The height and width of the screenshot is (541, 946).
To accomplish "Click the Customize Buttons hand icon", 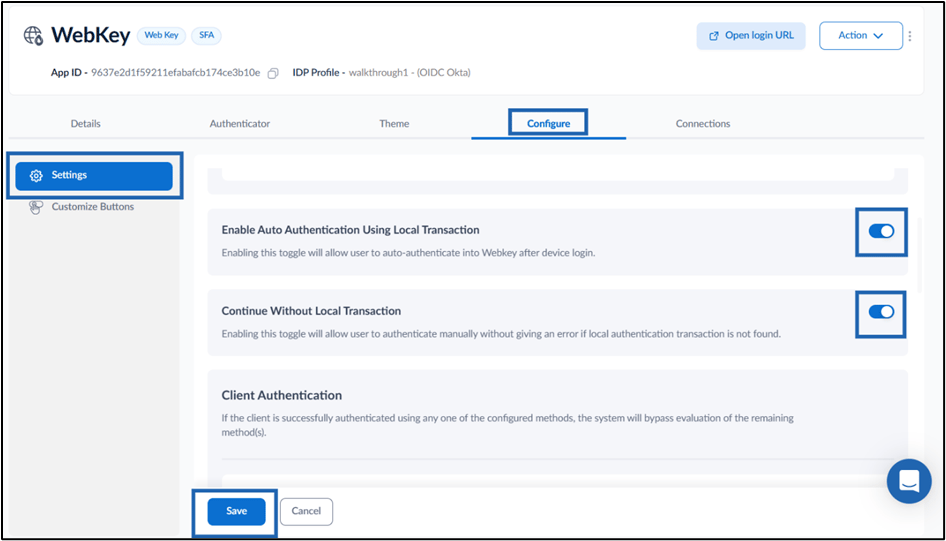I will [x=36, y=207].
